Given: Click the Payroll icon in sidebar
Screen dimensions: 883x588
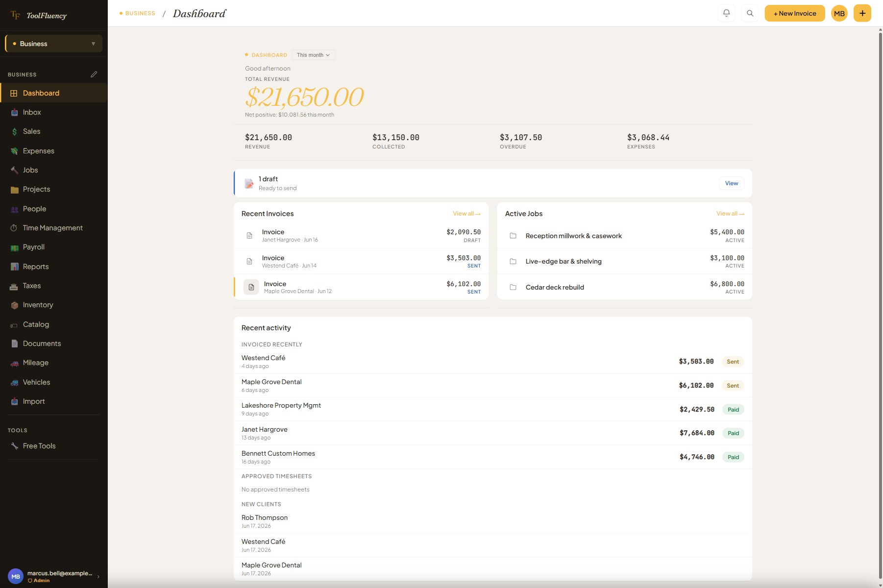Looking at the screenshot, I should (x=14, y=247).
